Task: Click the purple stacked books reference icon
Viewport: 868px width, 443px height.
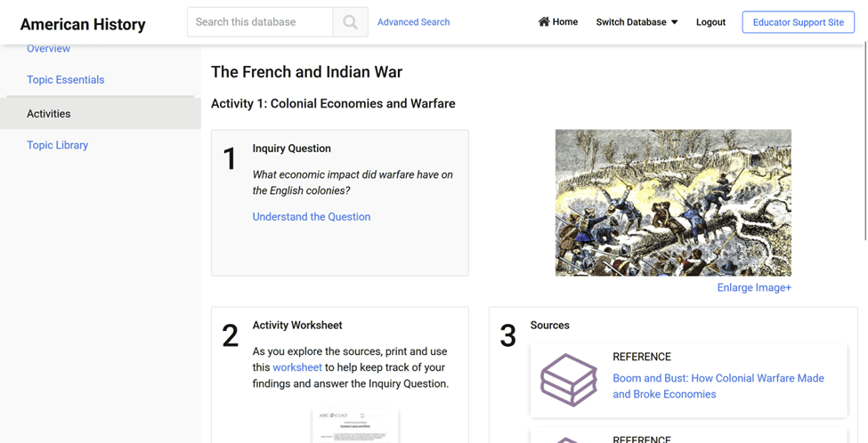Action: (x=568, y=380)
